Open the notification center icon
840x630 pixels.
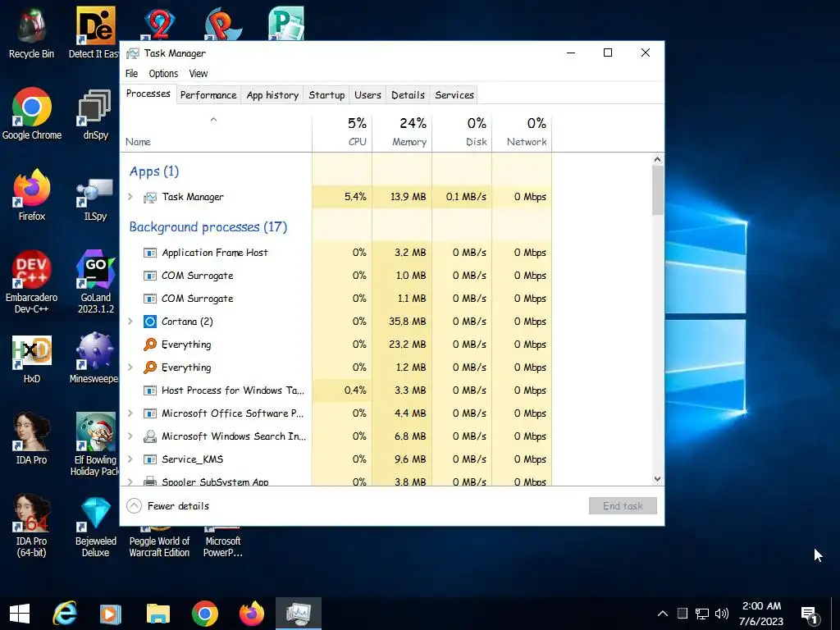coord(810,615)
